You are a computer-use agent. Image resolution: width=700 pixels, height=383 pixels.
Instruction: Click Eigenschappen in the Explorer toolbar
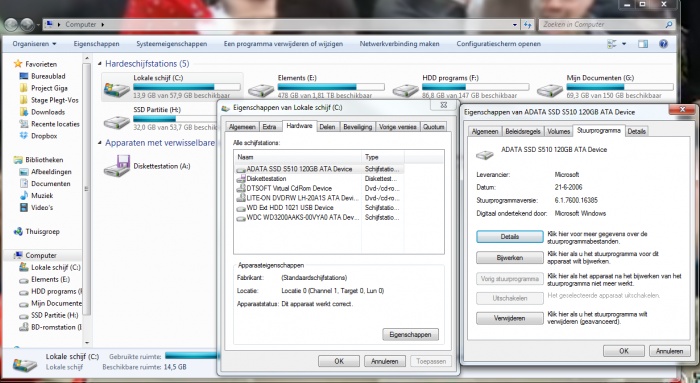96,44
